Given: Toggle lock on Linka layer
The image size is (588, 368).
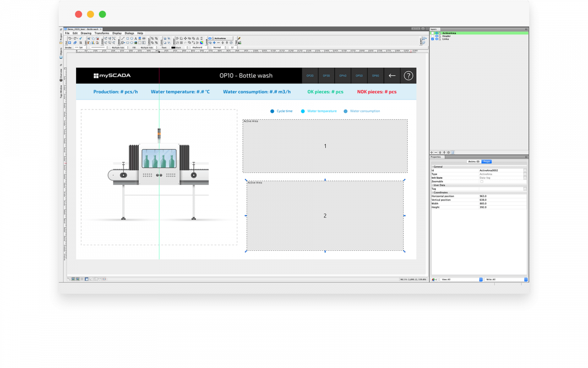Looking at the screenshot, I should (440, 39).
